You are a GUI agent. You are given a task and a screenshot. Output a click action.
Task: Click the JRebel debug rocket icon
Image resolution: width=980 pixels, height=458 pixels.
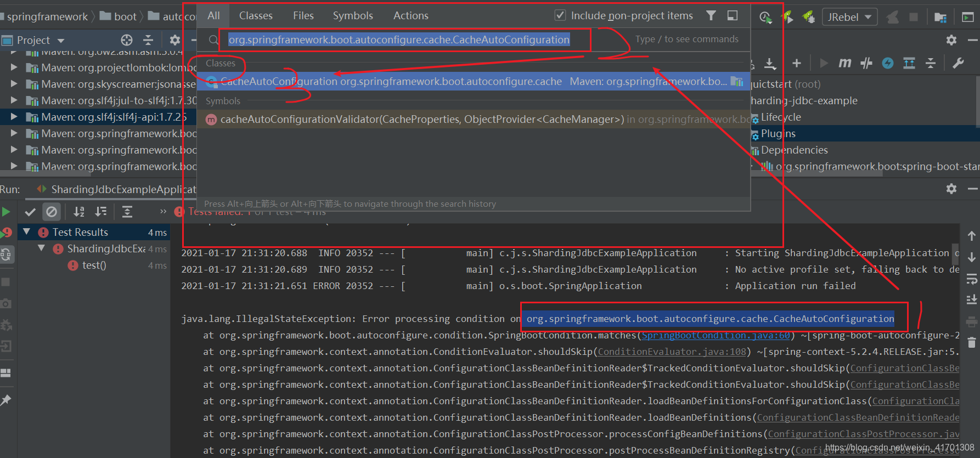[809, 17]
